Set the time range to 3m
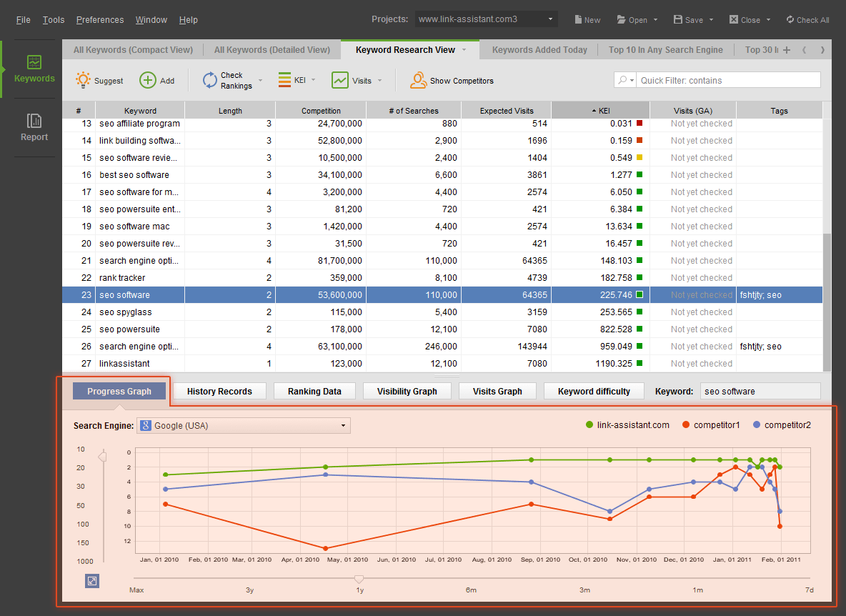Viewport: 846px width, 616px height. coord(584,590)
